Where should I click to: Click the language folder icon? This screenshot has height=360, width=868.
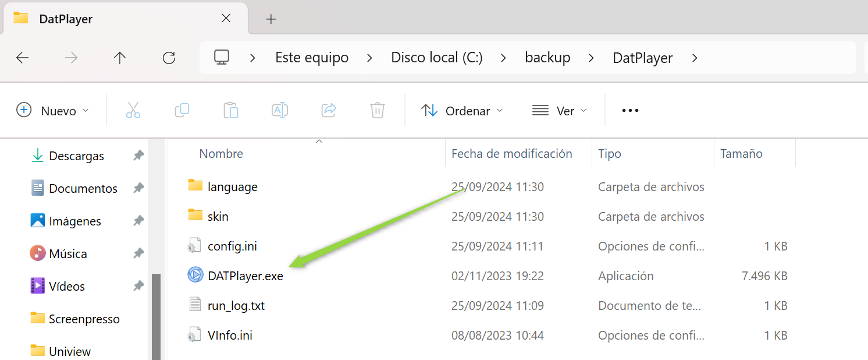195,186
